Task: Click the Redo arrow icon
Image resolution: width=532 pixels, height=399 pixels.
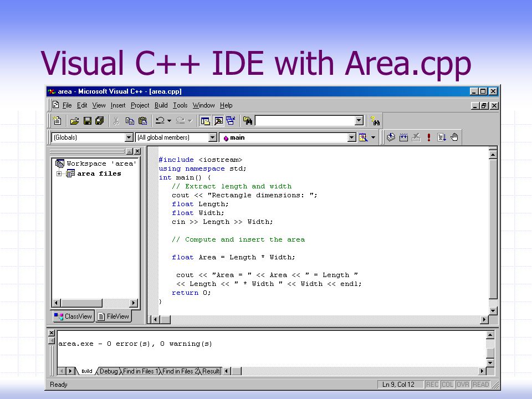Action: pos(180,120)
